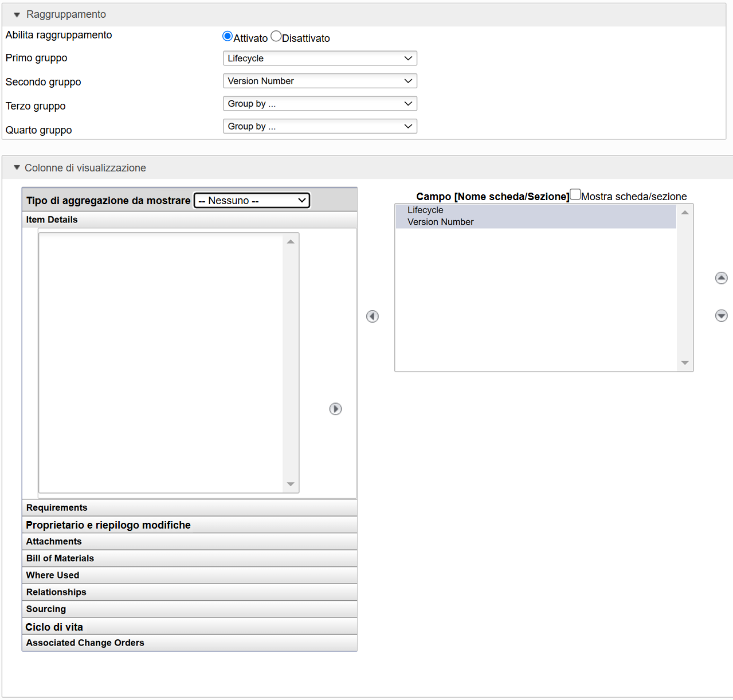Image resolution: width=733 pixels, height=700 pixels.
Task: Select the Disattivato radio button
Action: coord(276,36)
